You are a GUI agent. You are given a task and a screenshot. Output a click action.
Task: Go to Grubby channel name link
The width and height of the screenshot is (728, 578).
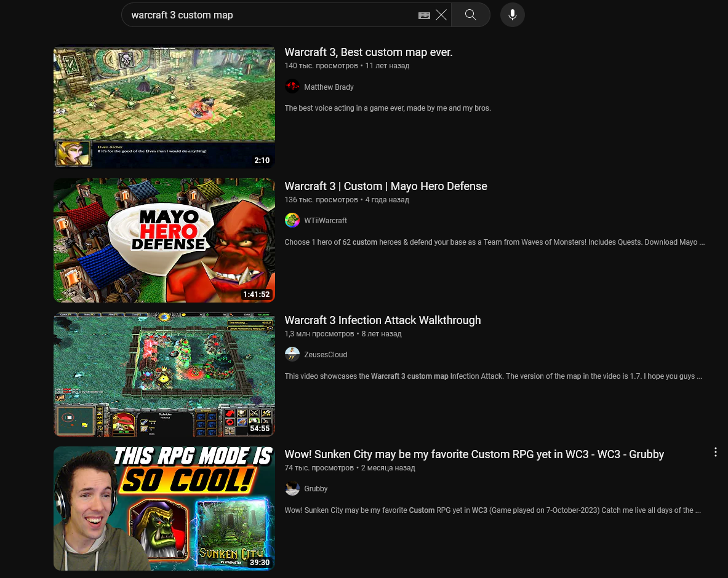316,489
